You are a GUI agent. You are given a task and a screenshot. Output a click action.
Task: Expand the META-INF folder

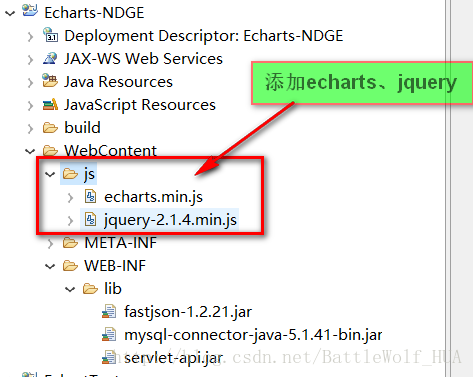point(50,243)
